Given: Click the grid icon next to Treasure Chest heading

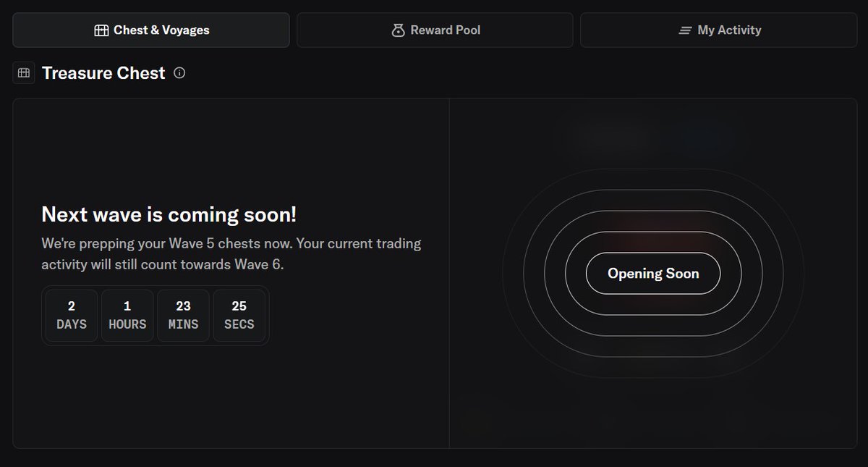Looking at the screenshot, I should pyautogui.click(x=24, y=72).
